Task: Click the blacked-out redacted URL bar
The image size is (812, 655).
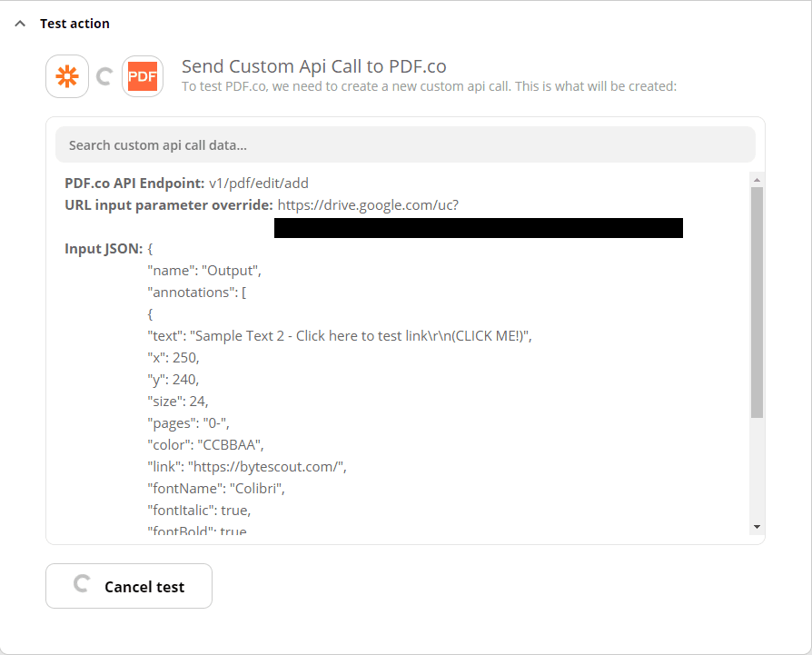Action: pyautogui.click(x=478, y=227)
